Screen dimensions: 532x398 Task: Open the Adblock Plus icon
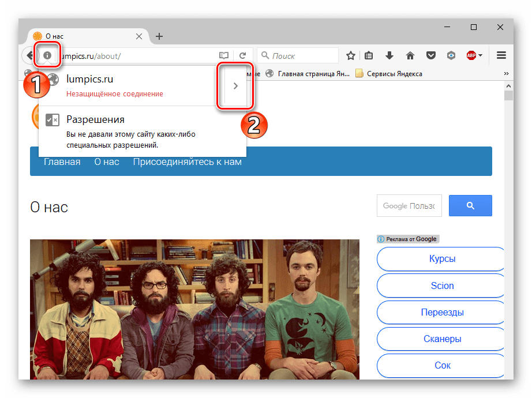click(x=471, y=56)
